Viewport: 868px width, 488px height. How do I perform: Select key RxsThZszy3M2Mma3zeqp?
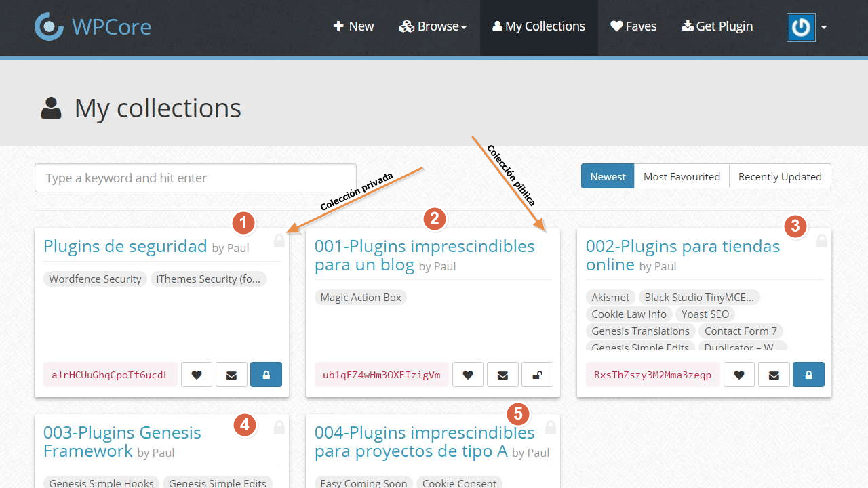[652, 375]
